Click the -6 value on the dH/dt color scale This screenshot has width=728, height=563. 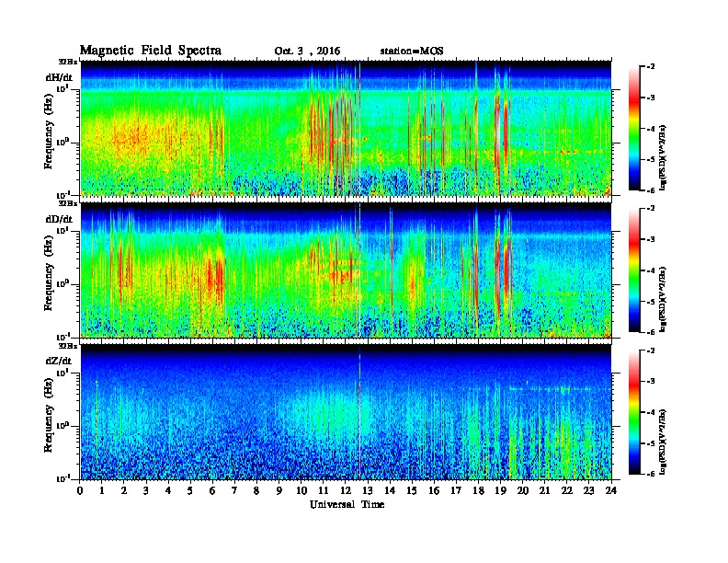[651, 190]
